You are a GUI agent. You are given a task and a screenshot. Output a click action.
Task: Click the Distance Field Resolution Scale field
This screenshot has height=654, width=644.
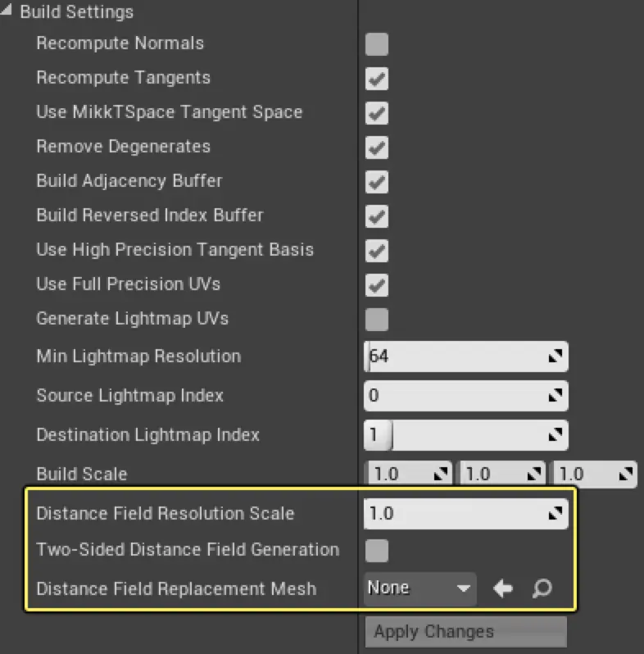pyautogui.click(x=466, y=513)
